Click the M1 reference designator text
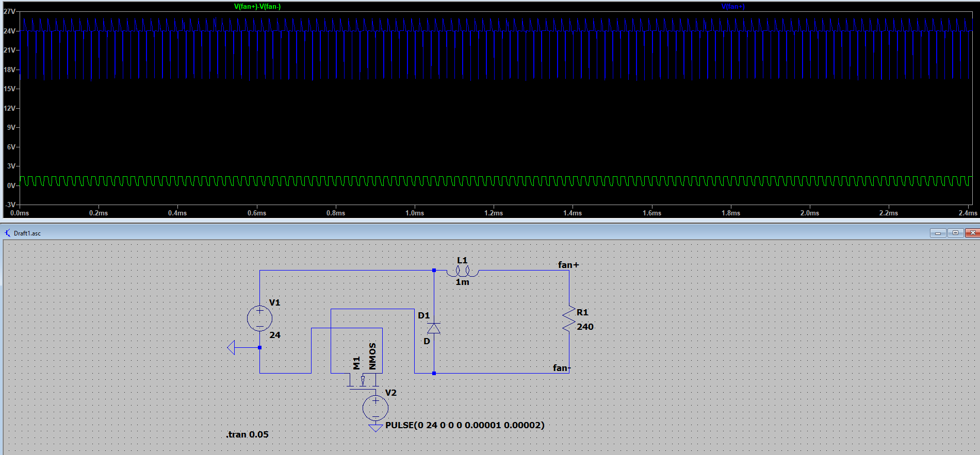The image size is (980, 455). (356, 363)
